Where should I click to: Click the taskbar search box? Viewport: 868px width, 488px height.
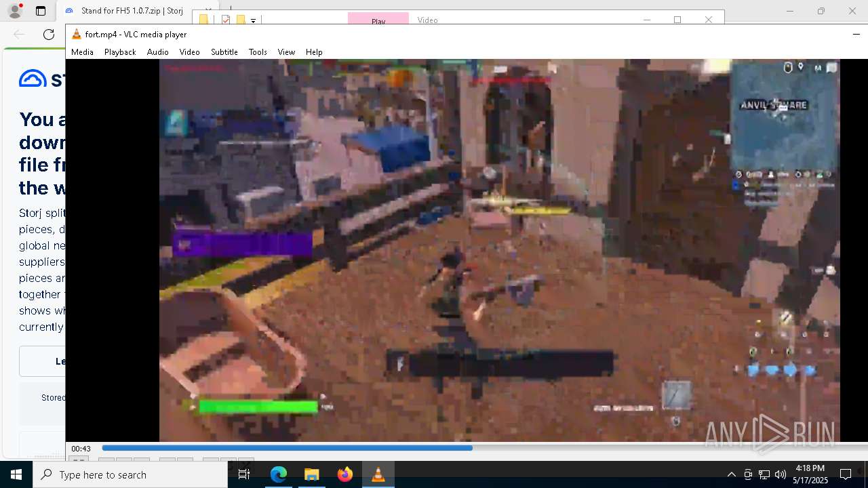pos(130,474)
